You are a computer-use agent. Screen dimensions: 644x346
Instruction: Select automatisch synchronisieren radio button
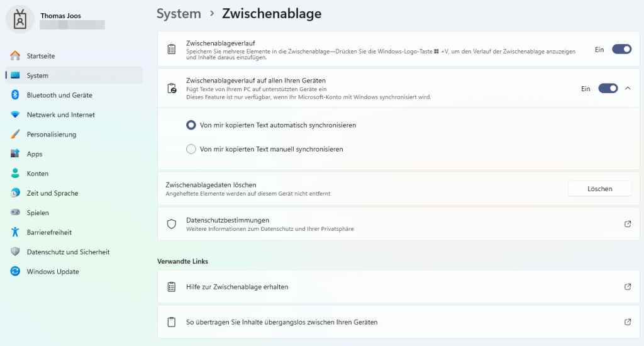point(191,125)
